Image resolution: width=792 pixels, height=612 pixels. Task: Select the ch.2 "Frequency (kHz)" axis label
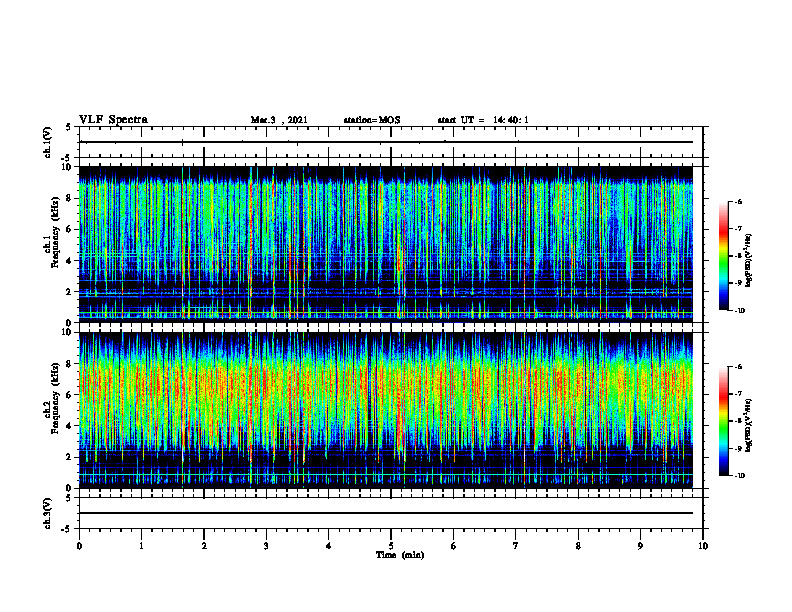55,398
